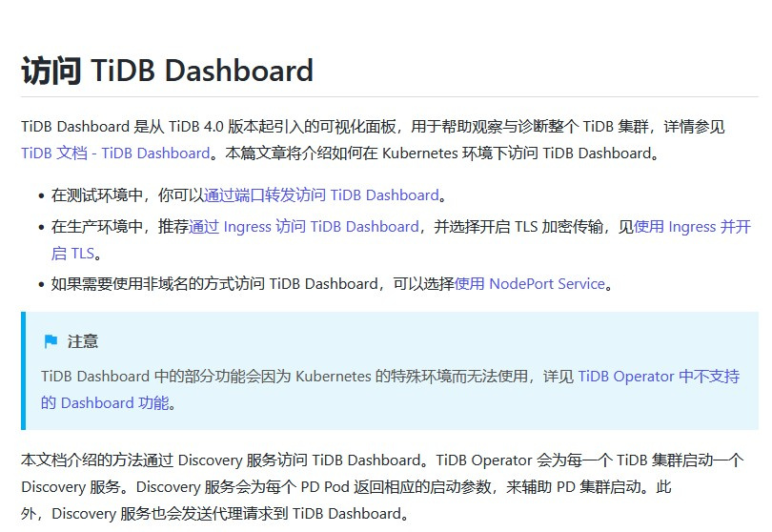This screenshot has width=772, height=532.
Task: Click the text 如果需要使用非域名的方式访问 TiDB Dashboard
Action: (x=214, y=284)
